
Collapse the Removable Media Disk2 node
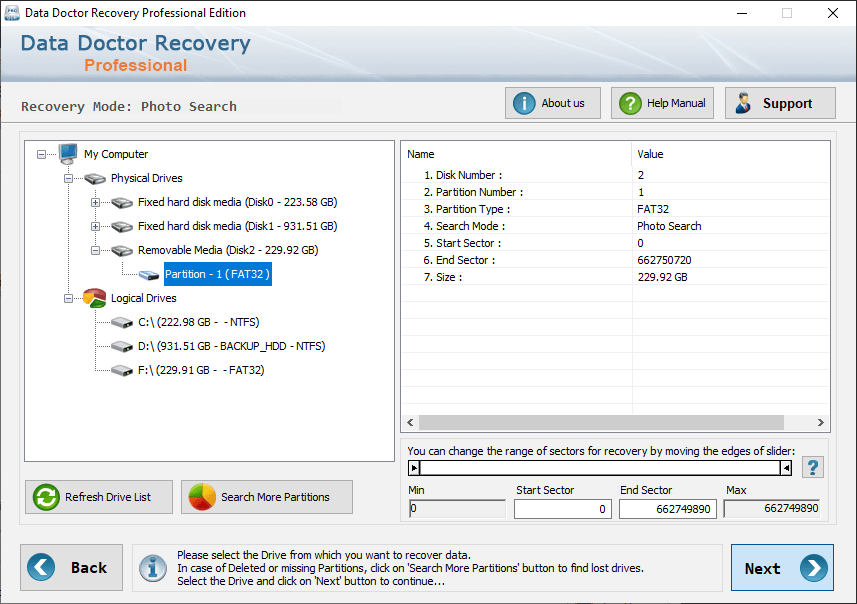point(95,250)
